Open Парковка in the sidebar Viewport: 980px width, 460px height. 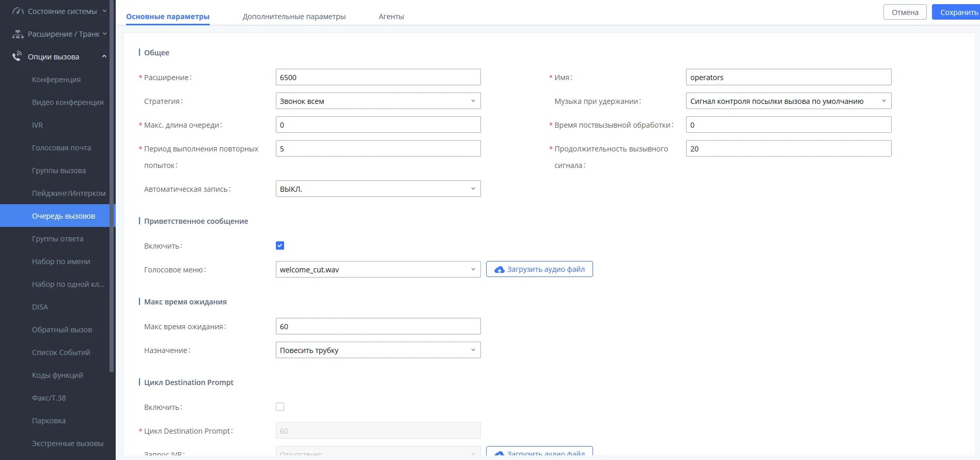point(49,421)
